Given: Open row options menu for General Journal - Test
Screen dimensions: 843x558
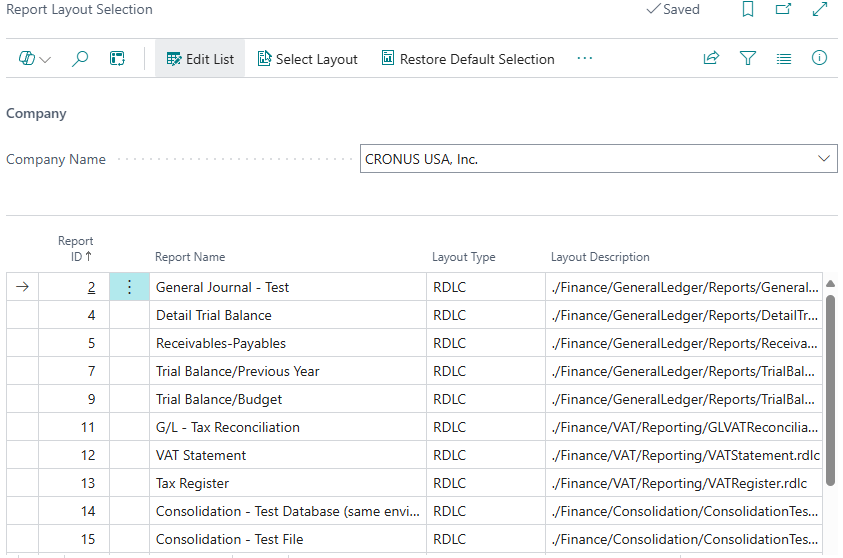Looking at the screenshot, I should (128, 287).
